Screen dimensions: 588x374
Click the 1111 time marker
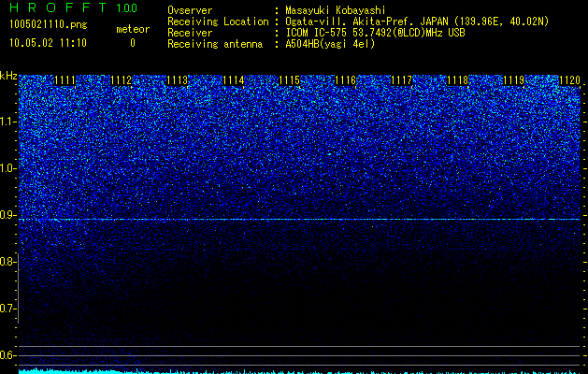pos(65,80)
